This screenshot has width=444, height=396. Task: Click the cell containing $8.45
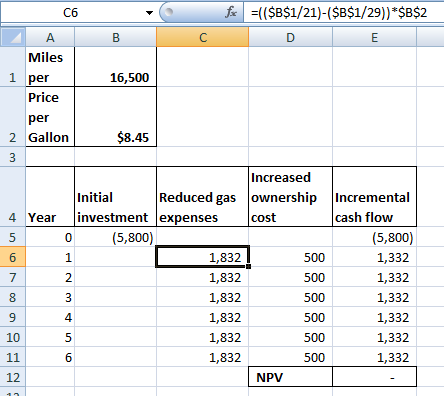116,117
